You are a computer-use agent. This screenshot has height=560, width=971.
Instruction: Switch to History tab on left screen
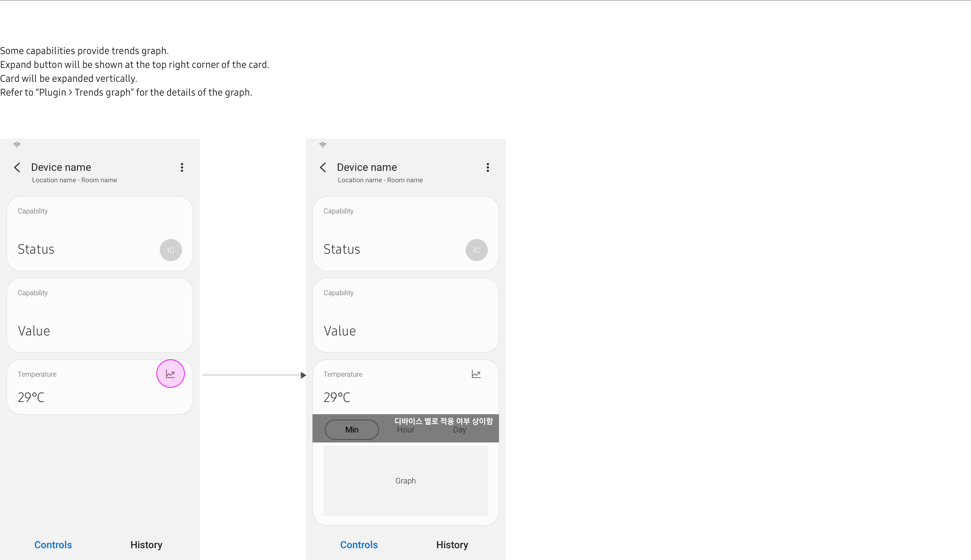click(146, 545)
